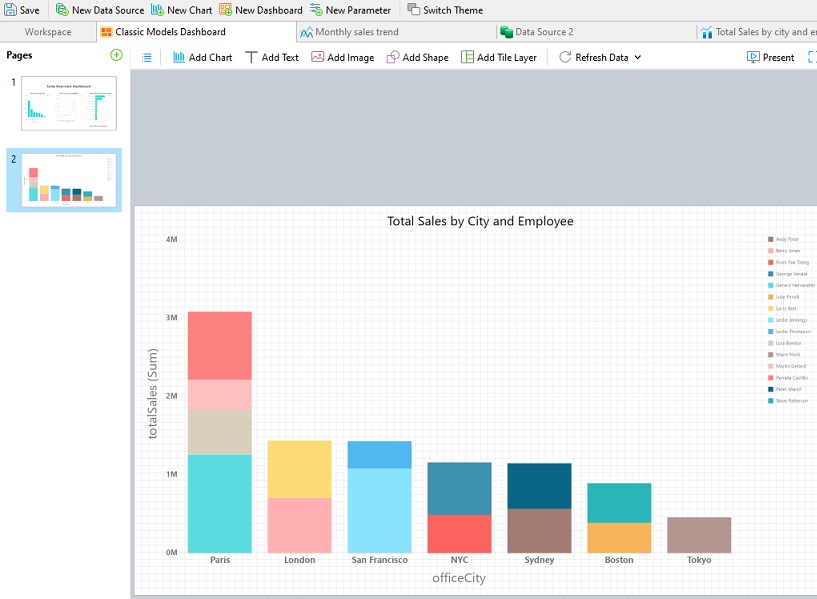Click the light blue segment of the San Francisco bar
Screen dimensions: 817x599
[379, 510]
